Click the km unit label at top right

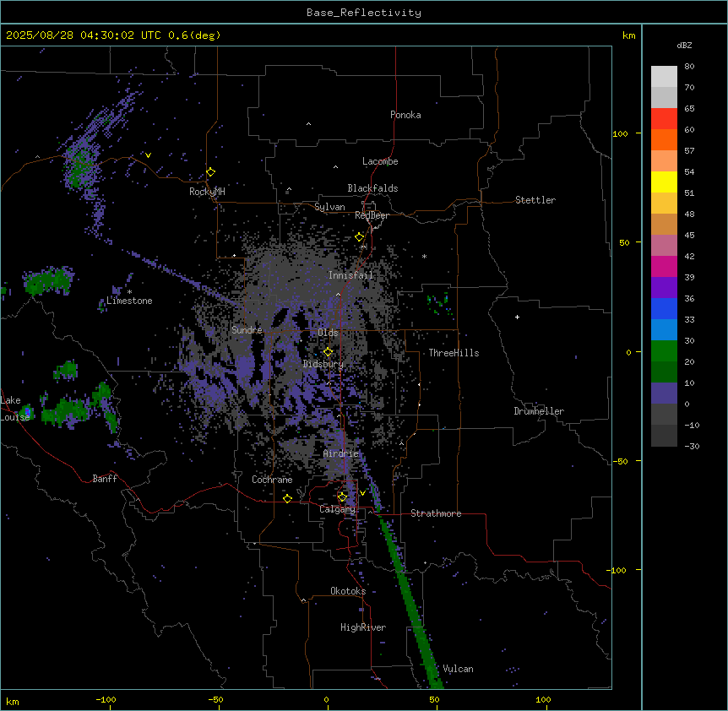pos(629,35)
